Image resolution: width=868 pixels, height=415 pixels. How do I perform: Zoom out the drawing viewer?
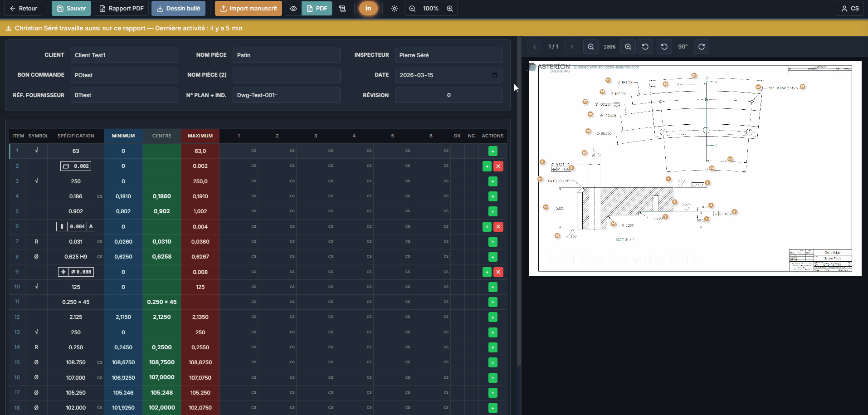591,47
